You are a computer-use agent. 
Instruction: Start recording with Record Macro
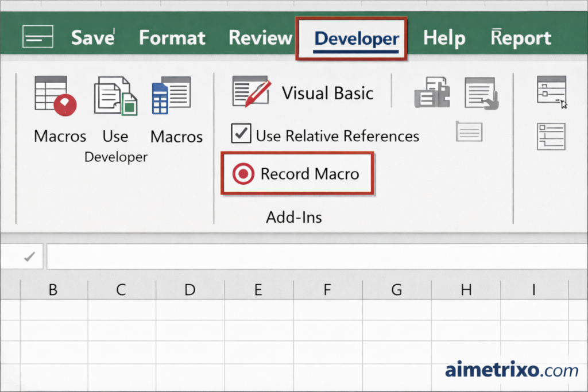point(297,173)
